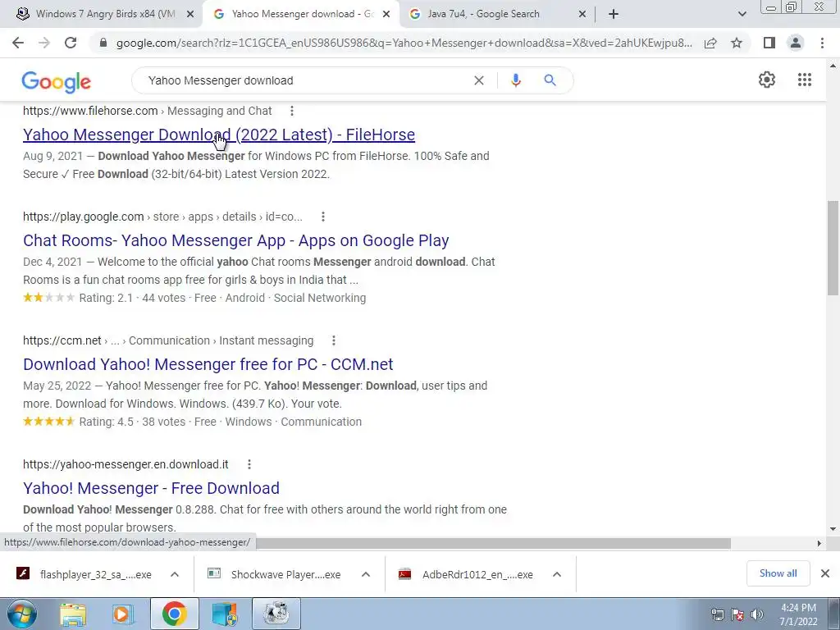840x630 pixels.
Task: Clear the Google search box
Action: pos(479,80)
